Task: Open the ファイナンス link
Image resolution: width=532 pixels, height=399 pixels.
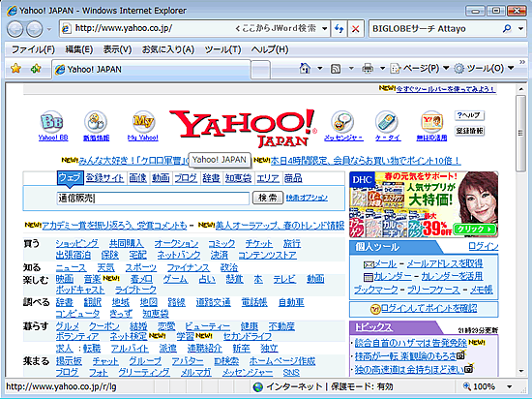Action: coord(189,267)
